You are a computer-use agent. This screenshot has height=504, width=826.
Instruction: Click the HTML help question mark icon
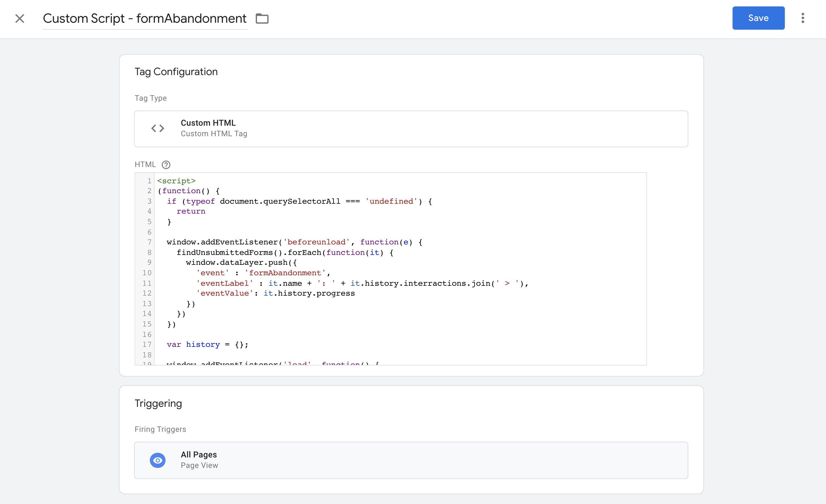[166, 164]
